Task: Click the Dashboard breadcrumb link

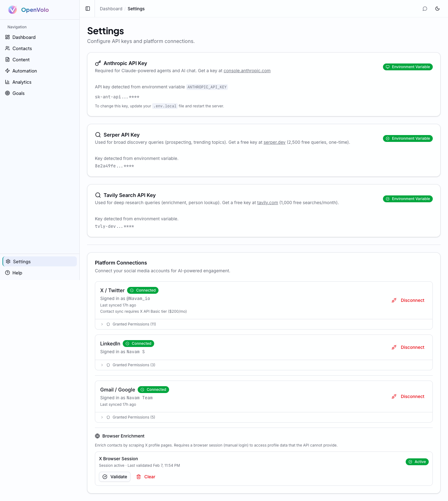Action: tap(111, 9)
